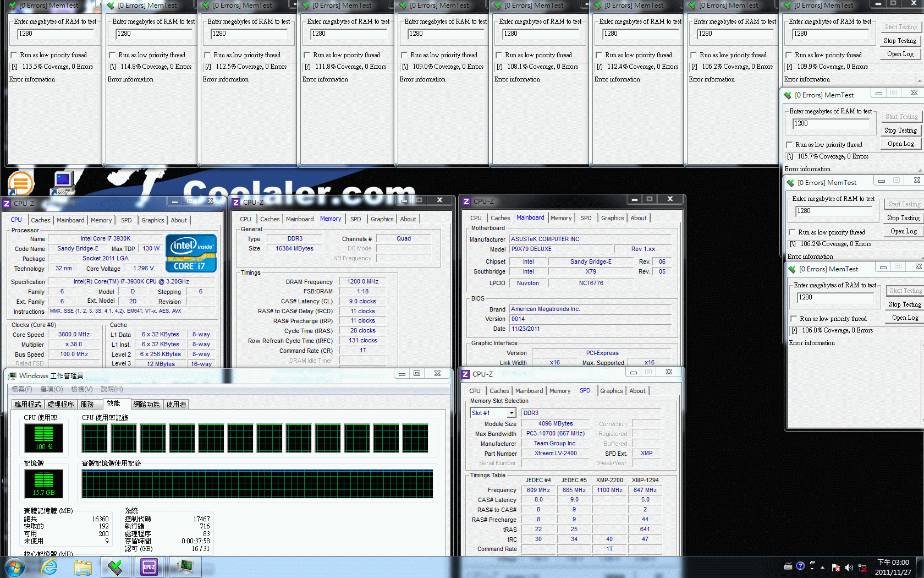Screen dimensions: 924x578
Task: Click the taskbar clock showing 下午 03:00
Action: (893, 567)
